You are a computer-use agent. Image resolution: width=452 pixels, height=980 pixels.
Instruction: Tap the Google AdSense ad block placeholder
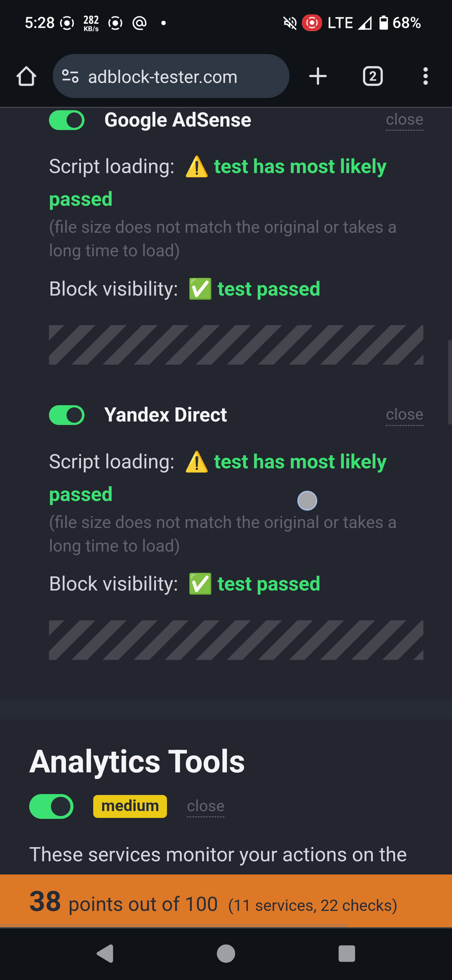tap(236, 345)
